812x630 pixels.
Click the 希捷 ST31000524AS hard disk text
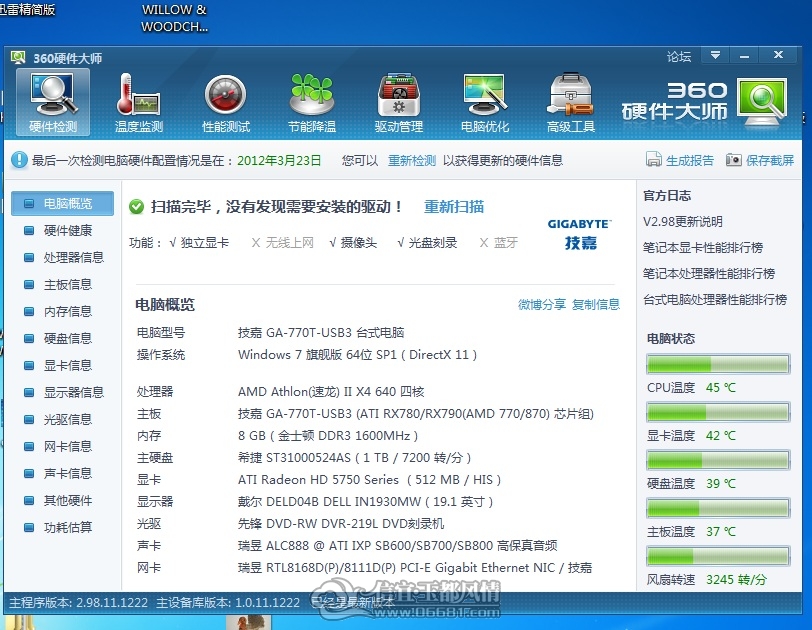(354, 458)
